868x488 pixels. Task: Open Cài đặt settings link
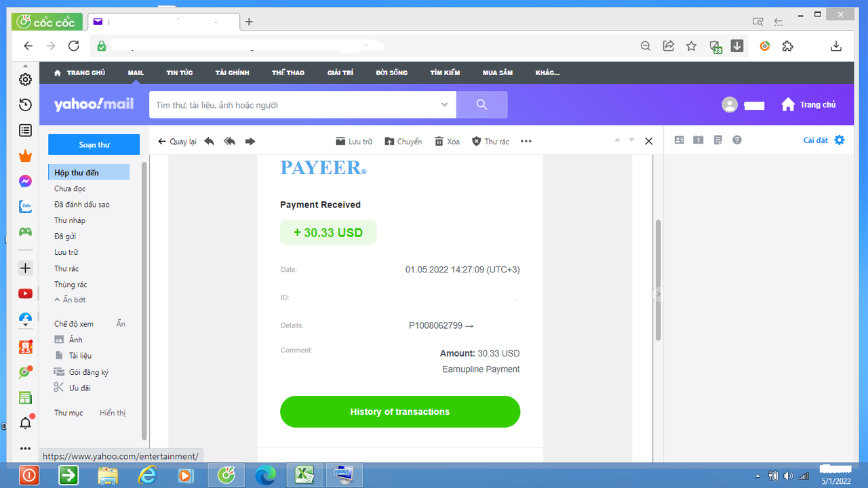(824, 140)
